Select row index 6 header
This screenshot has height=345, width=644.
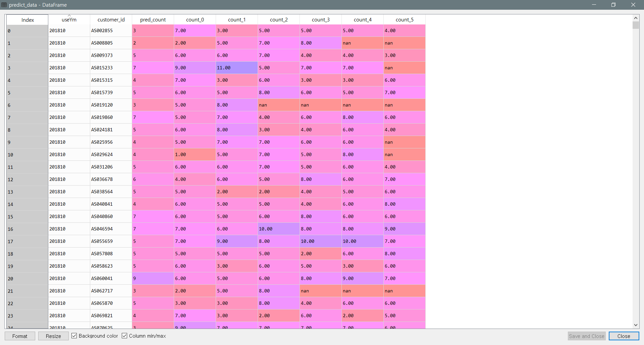coord(28,105)
